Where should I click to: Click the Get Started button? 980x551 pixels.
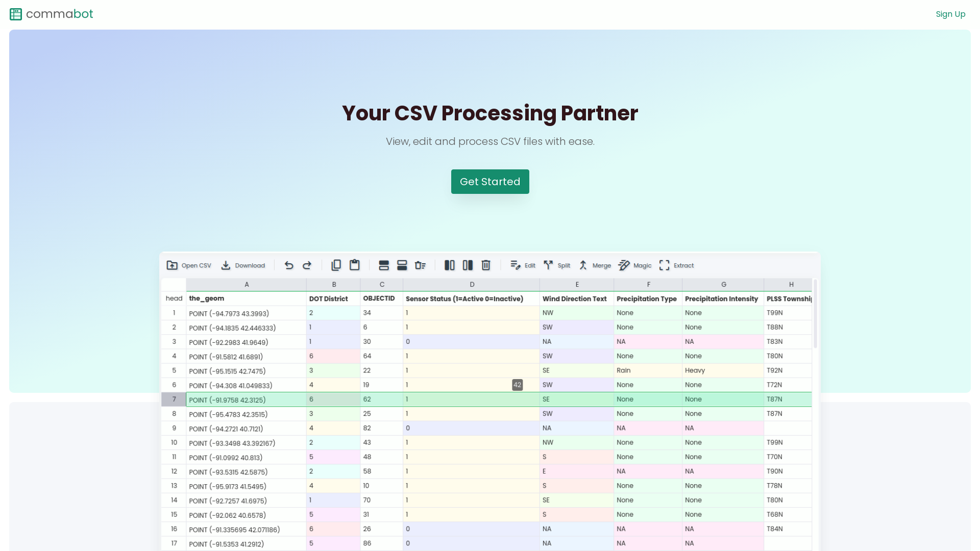[490, 182]
